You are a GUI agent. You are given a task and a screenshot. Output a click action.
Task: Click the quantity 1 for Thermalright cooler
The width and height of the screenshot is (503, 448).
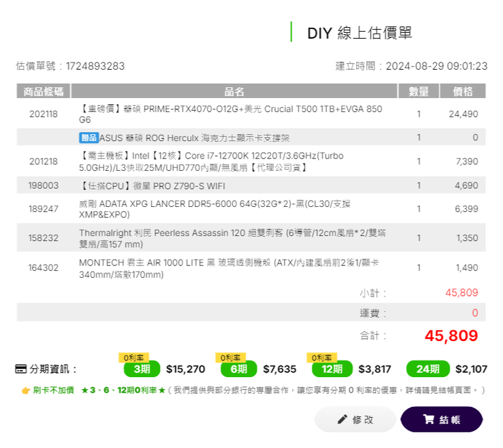[419, 239]
